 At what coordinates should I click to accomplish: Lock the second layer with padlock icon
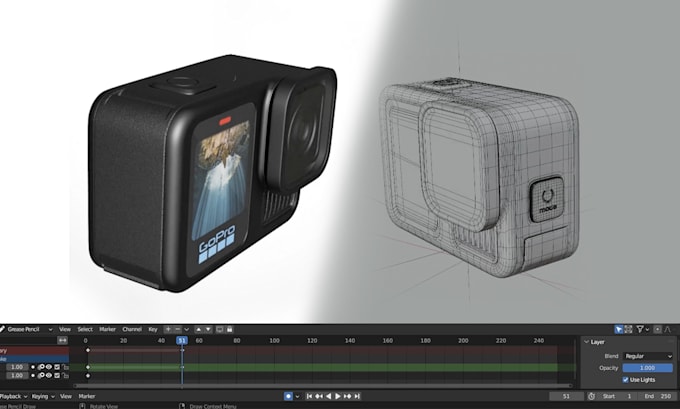pos(65,375)
